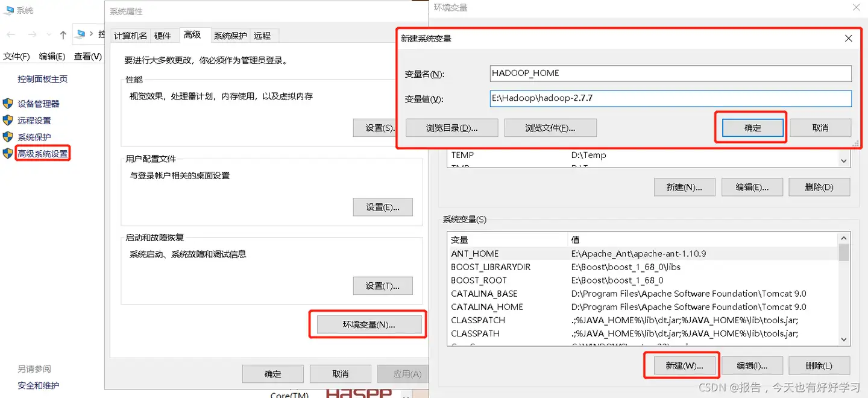Click 确定 in System Properties dialog
The image size is (868, 398).
[x=273, y=374]
